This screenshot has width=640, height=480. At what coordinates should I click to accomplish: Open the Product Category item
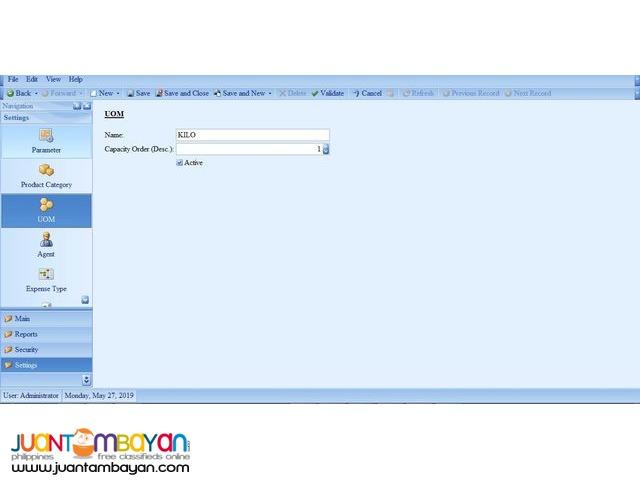pyautogui.click(x=46, y=176)
